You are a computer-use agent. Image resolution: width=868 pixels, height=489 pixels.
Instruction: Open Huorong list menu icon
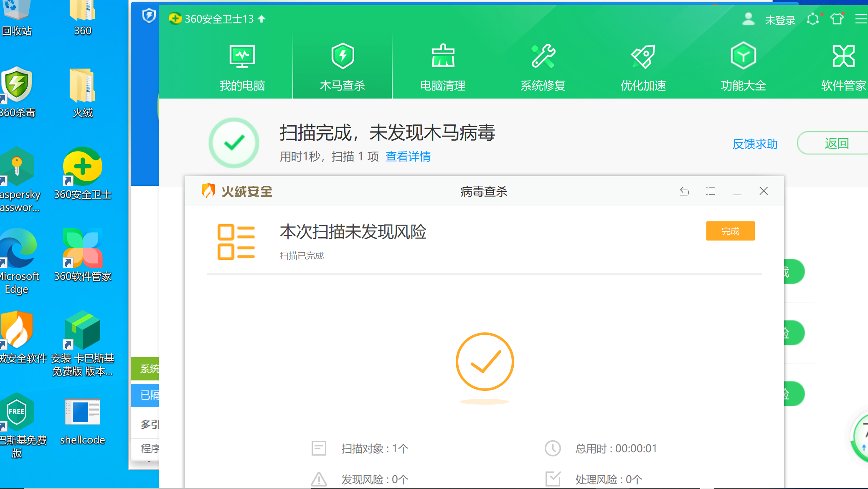[711, 191]
